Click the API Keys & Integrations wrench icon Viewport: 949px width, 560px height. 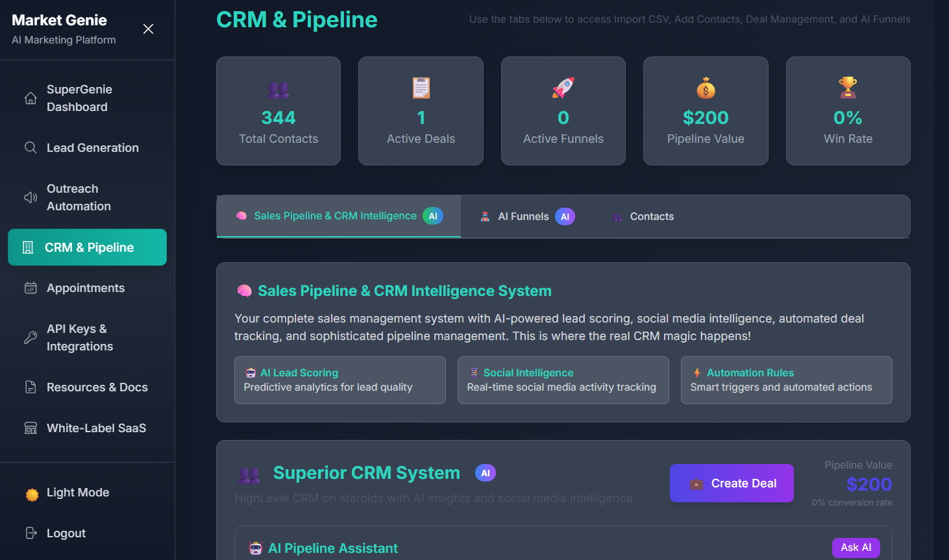[x=30, y=337]
